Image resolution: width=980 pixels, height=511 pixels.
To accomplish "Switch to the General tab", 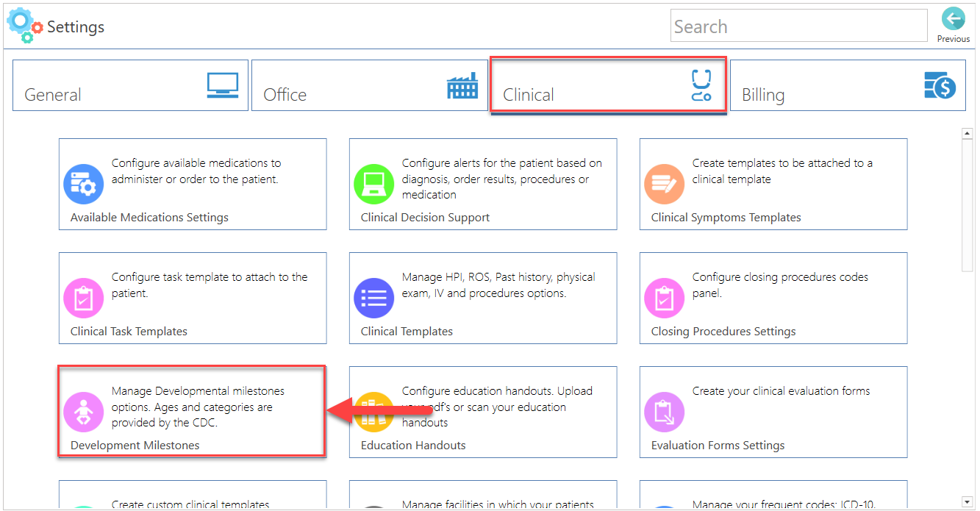I will [x=130, y=85].
